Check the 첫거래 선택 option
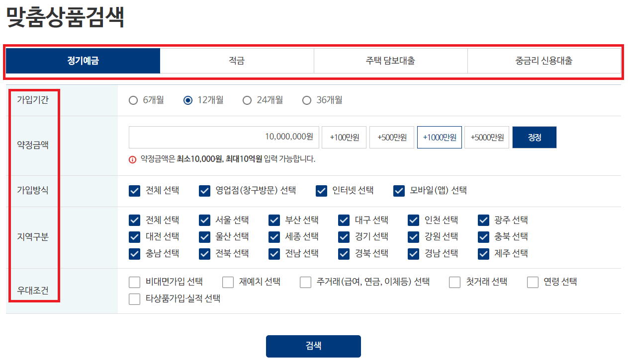 pos(454,282)
